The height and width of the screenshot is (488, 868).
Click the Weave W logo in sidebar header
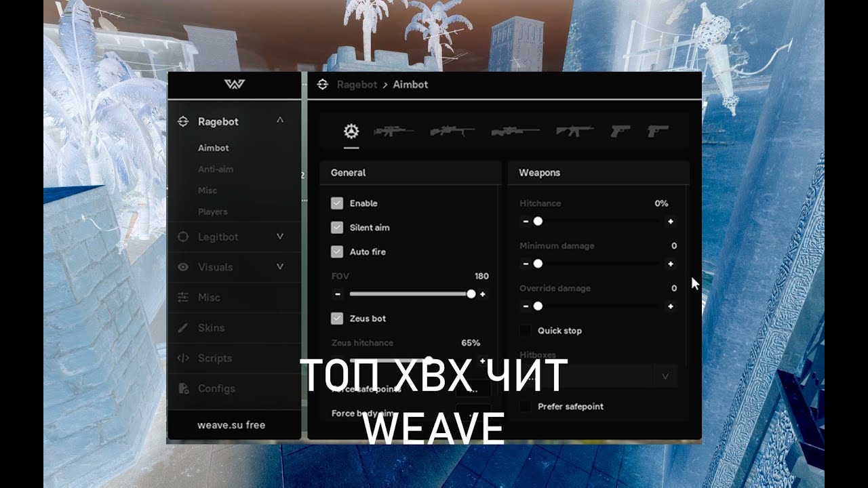234,85
